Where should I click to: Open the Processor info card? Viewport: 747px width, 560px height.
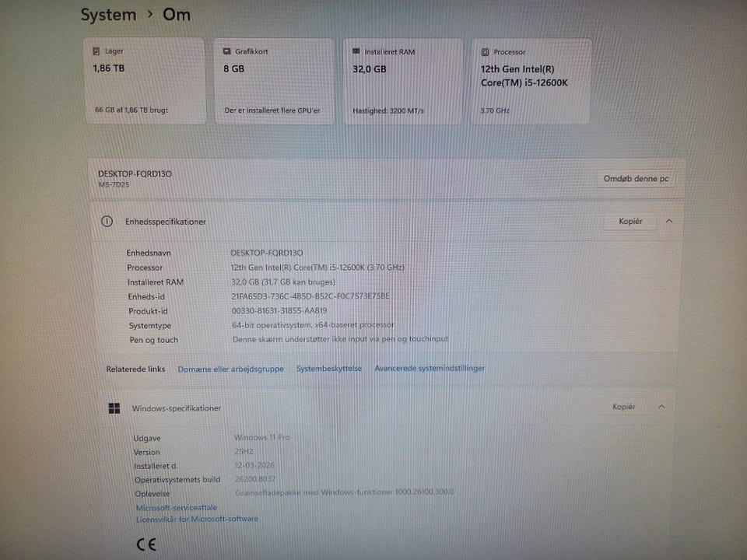[531, 82]
